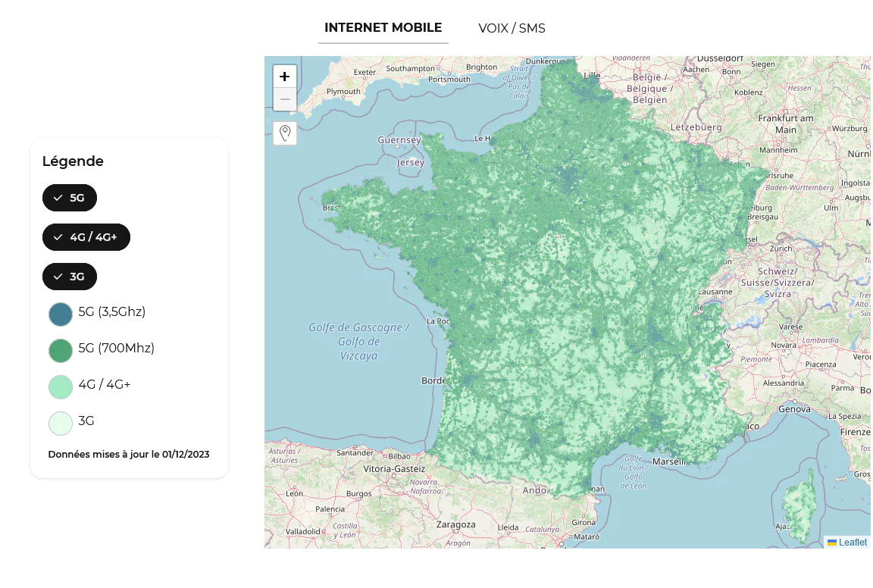The image size is (873, 588).
Task: Click the 5G (3,5Ghz) color swatch
Action: tap(61, 314)
